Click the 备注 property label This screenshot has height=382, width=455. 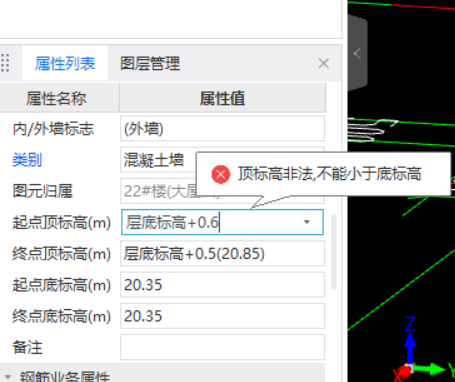click(x=27, y=347)
